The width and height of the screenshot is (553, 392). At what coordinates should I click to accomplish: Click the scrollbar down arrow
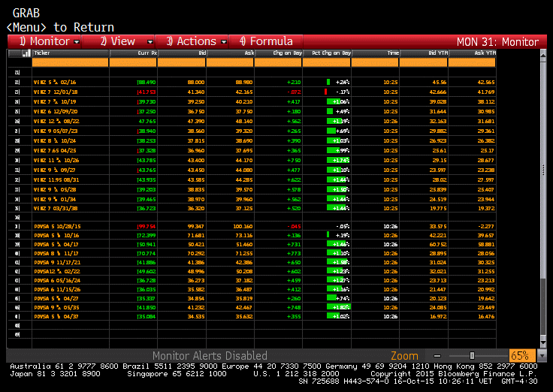pyautogui.click(x=543, y=342)
